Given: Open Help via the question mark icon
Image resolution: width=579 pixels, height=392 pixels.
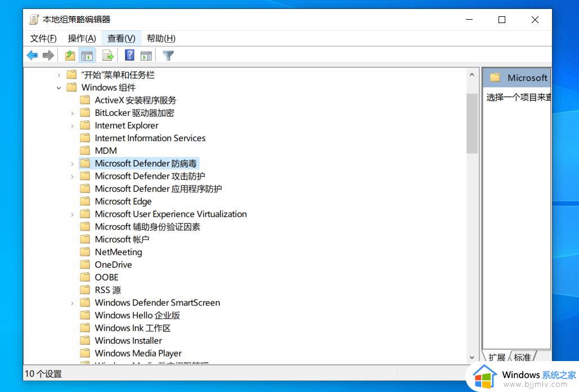Looking at the screenshot, I should (129, 55).
